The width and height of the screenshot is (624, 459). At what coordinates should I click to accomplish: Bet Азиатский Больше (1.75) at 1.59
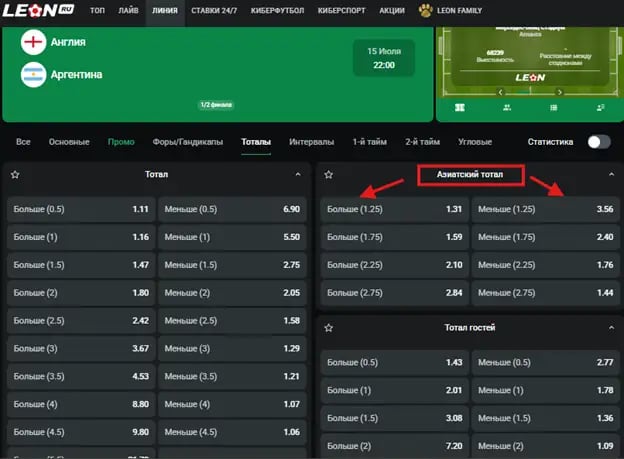[x=395, y=237]
